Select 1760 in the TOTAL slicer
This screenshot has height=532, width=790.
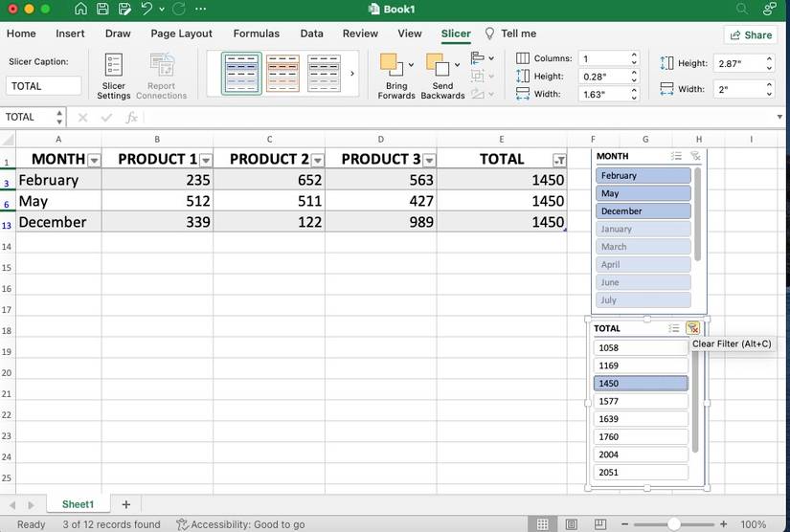click(x=641, y=437)
